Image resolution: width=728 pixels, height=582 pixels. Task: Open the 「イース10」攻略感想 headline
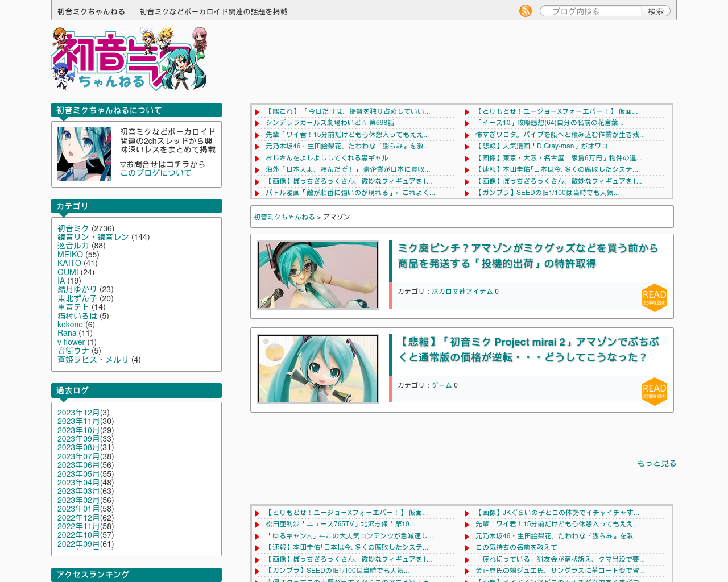click(x=549, y=123)
